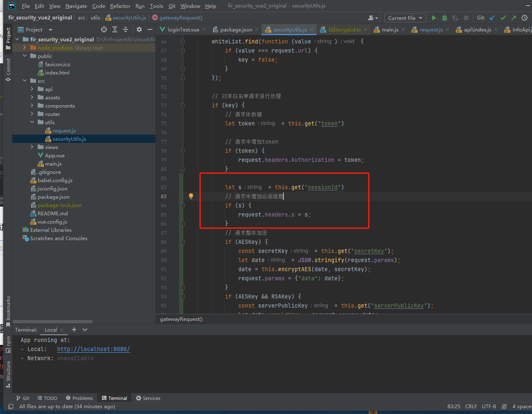Open the Structure tool window
The width and height of the screenshot is (532, 414).
8,374
